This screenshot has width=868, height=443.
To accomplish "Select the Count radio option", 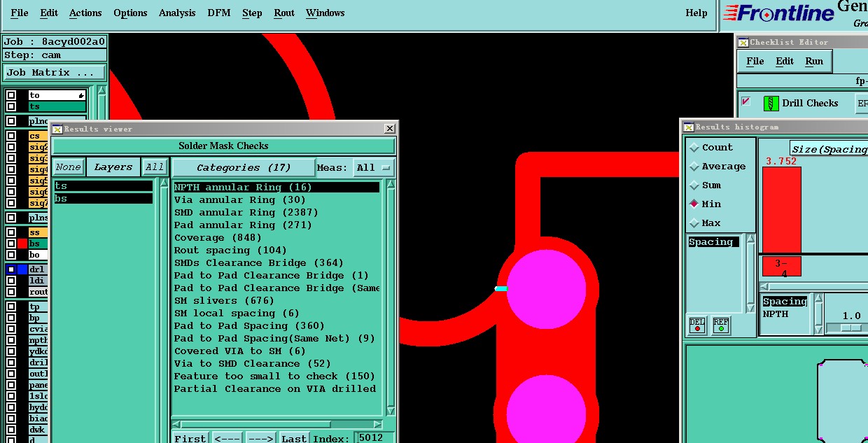I will click(x=711, y=148).
